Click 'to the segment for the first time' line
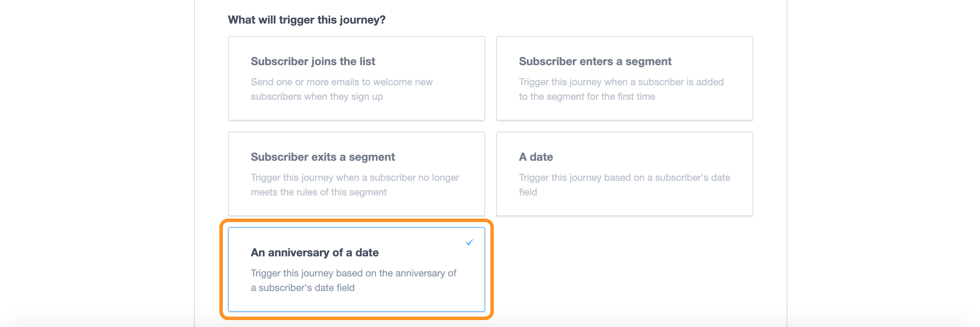The height and width of the screenshot is (327, 980). coord(587,97)
